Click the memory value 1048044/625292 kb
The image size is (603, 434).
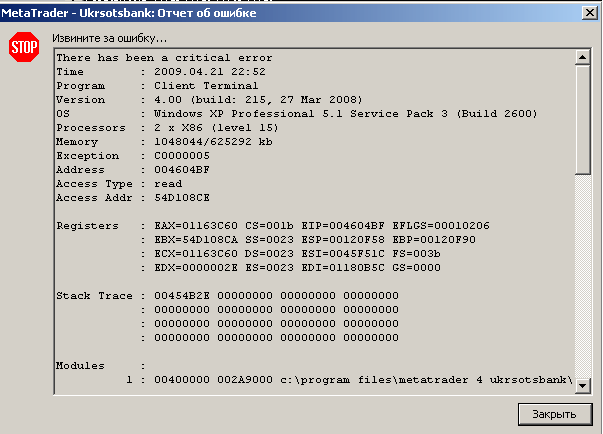213,142
